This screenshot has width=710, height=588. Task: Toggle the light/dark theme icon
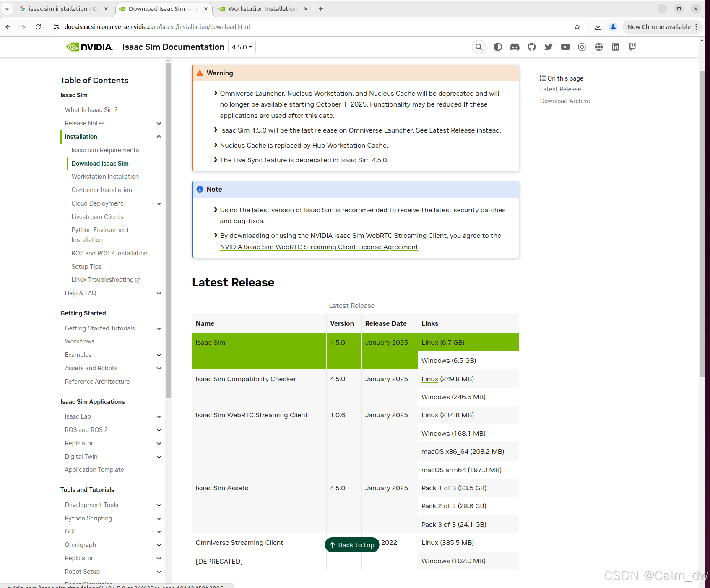tap(498, 47)
